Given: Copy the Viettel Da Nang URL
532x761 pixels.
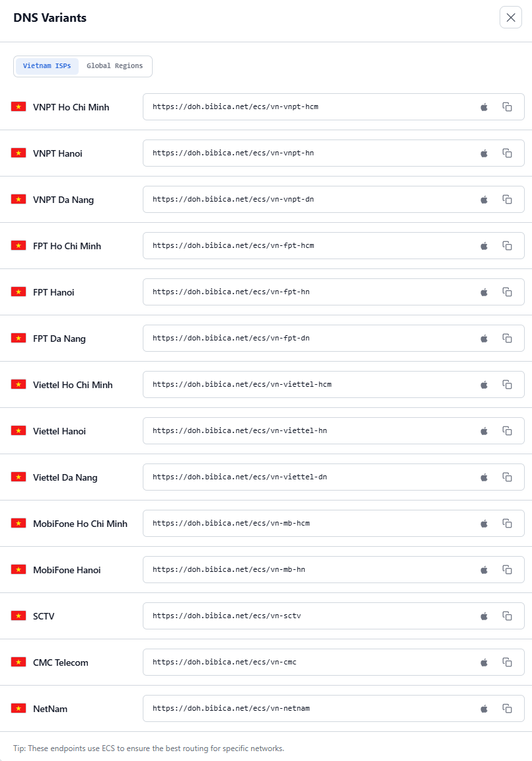Looking at the screenshot, I should (507, 477).
